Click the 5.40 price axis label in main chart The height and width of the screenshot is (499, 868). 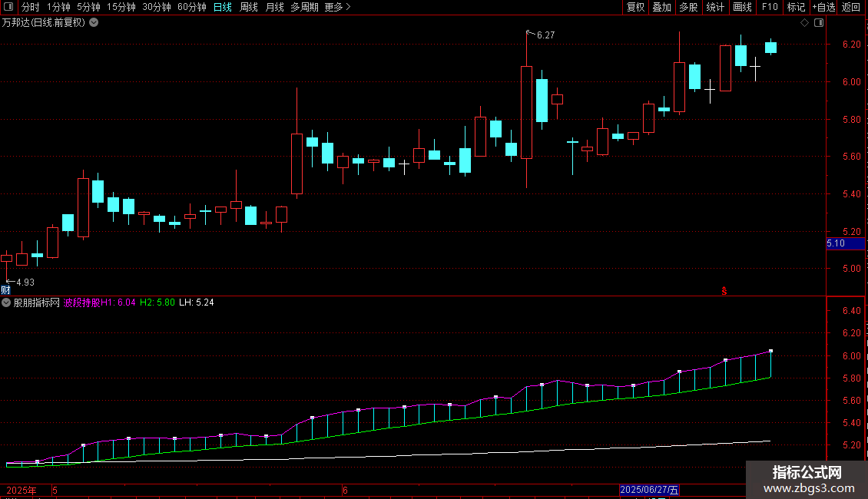coord(851,194)
